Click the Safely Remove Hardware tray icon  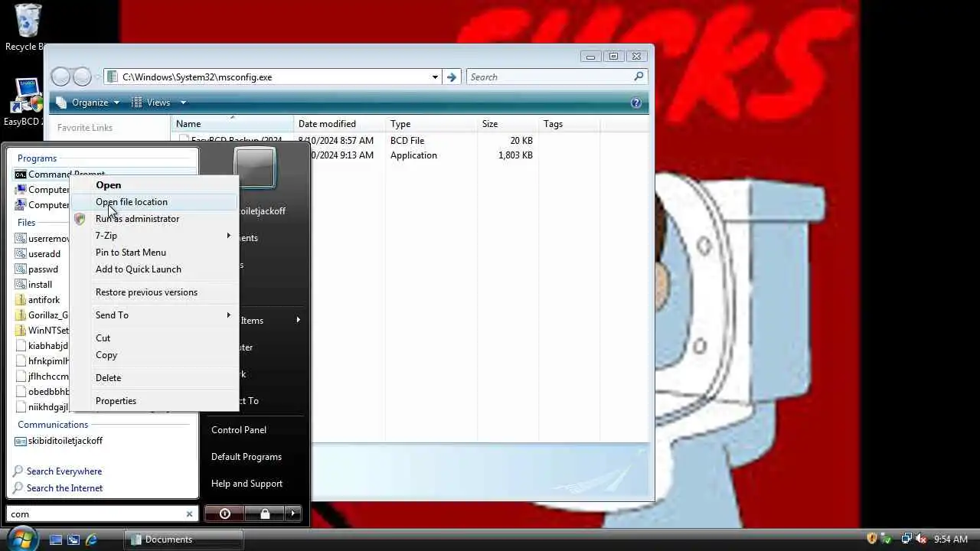tap(886, 539)
